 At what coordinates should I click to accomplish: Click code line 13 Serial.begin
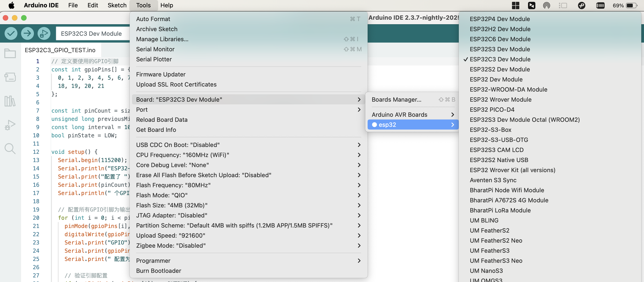(93, 160)
